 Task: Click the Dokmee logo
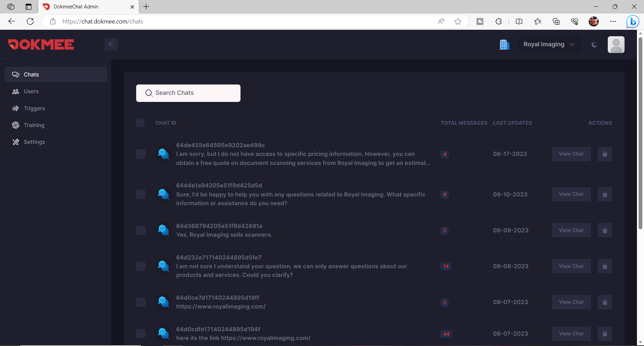41,44
